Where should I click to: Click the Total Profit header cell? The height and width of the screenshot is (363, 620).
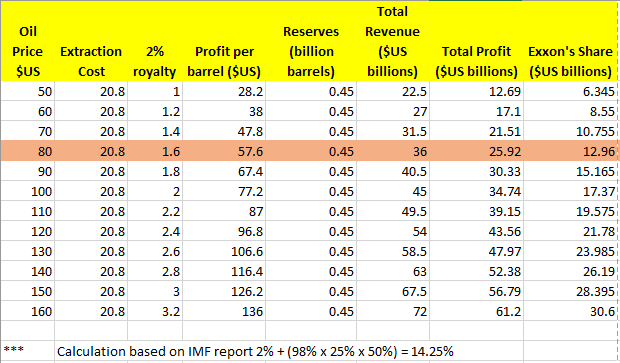pyautogui.click(x=476, y=41)
